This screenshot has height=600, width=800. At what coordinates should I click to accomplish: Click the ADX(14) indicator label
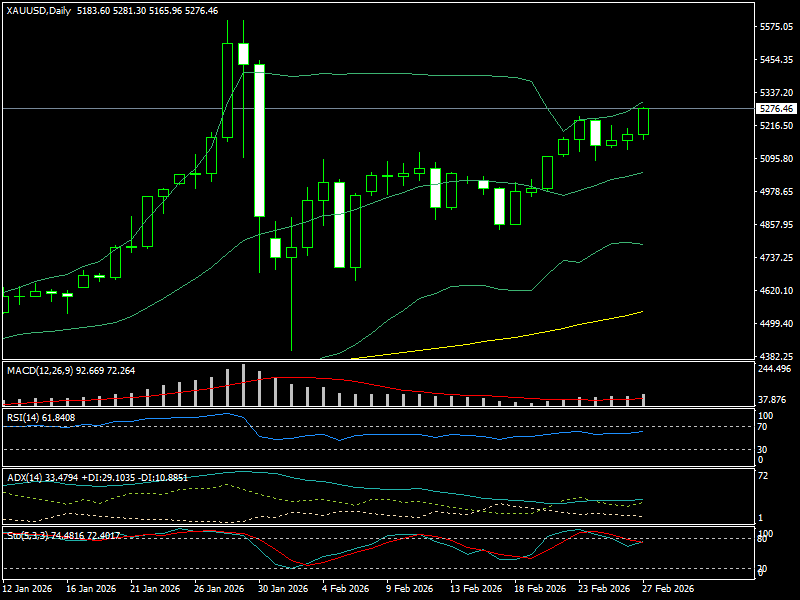pos(24,477)
